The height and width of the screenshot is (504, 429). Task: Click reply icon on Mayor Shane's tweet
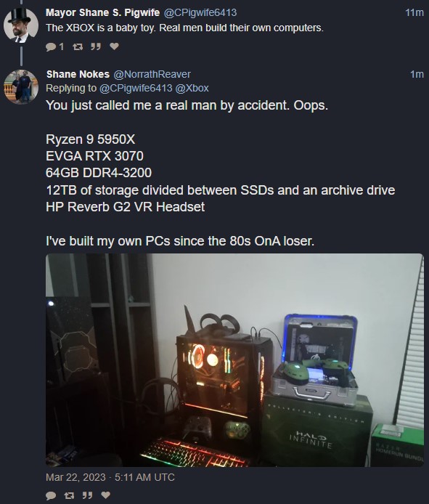point(51,47)
